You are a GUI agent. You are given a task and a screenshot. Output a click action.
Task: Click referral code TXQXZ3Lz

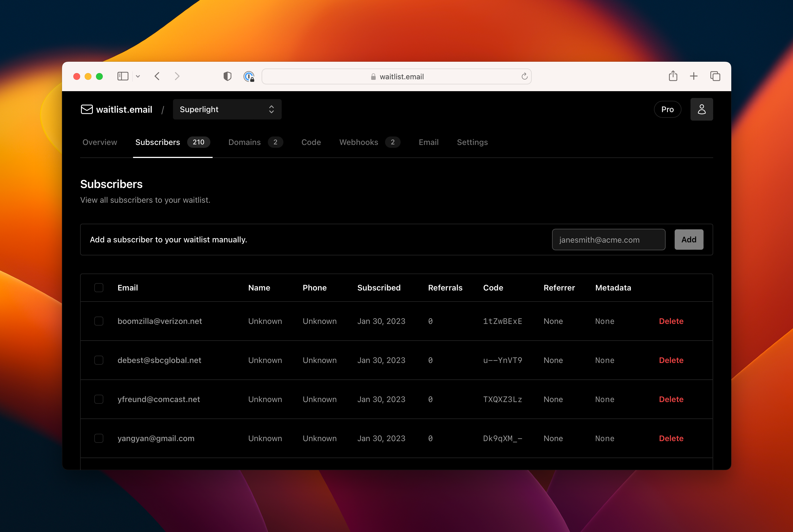(502, 399)
